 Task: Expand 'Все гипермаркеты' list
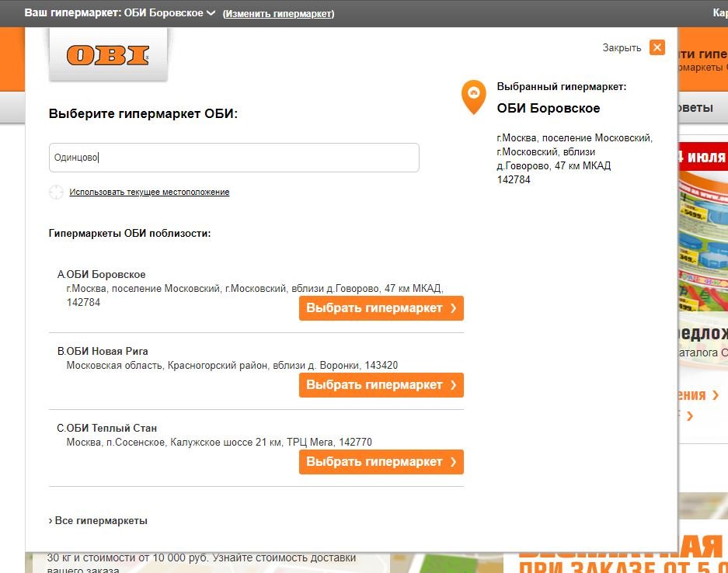coord(98,520)
